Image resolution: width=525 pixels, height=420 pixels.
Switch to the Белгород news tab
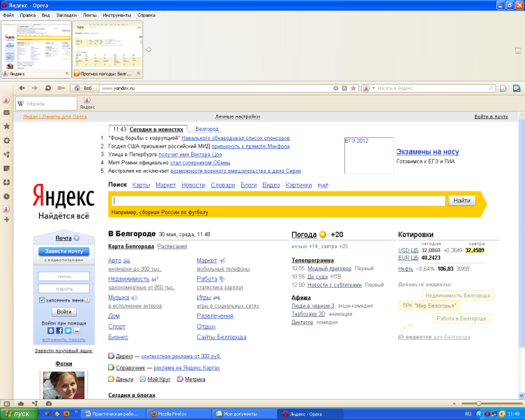207,129
